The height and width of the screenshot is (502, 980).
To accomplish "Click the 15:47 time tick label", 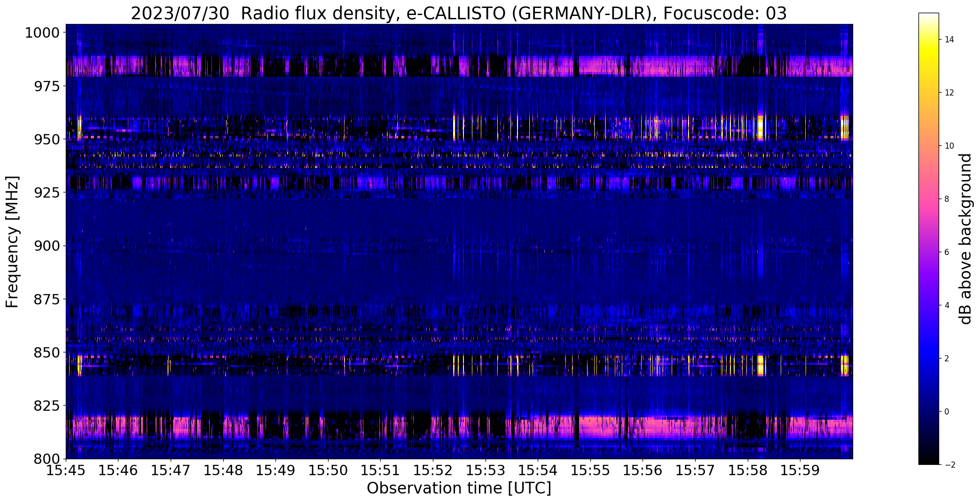I will [x=171, y=470].
